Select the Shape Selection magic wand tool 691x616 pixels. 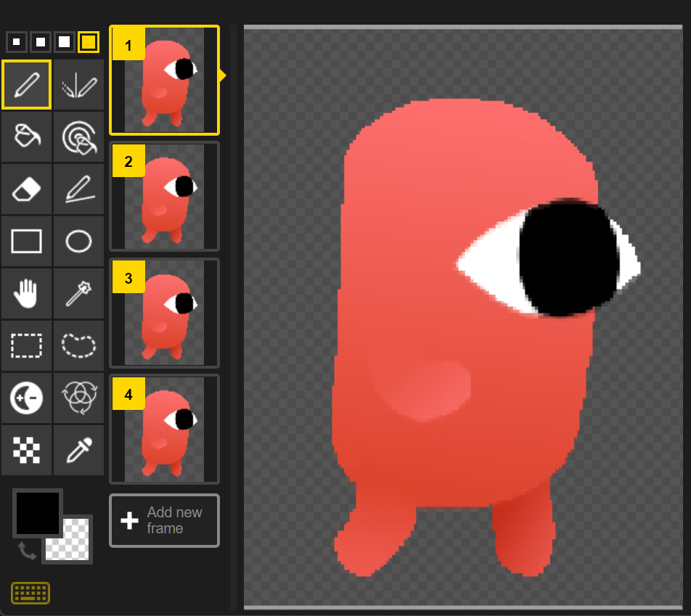tap(78, 293)
